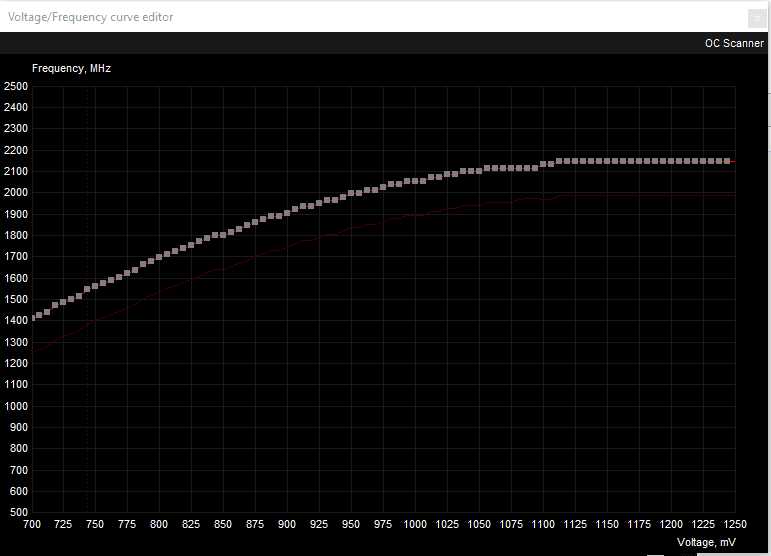Click the 950 mV point at 2000 MHz
771x556 pixels.
(x=351, y=193)
